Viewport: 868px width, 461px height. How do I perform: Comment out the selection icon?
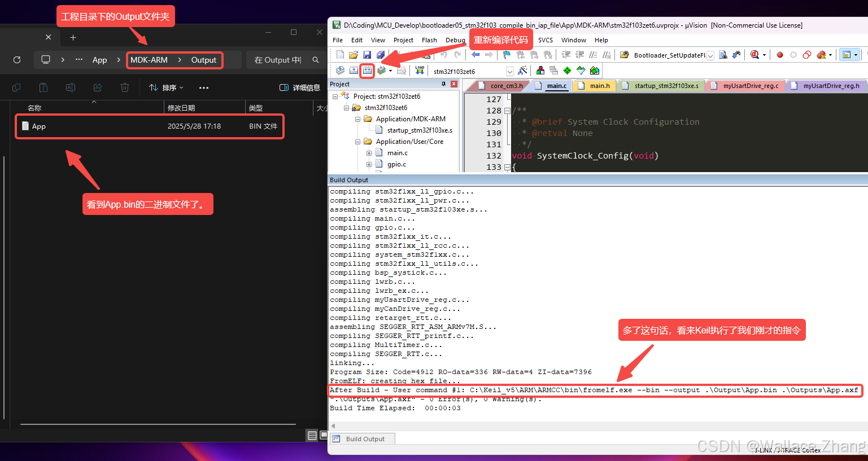coord(593,55)
